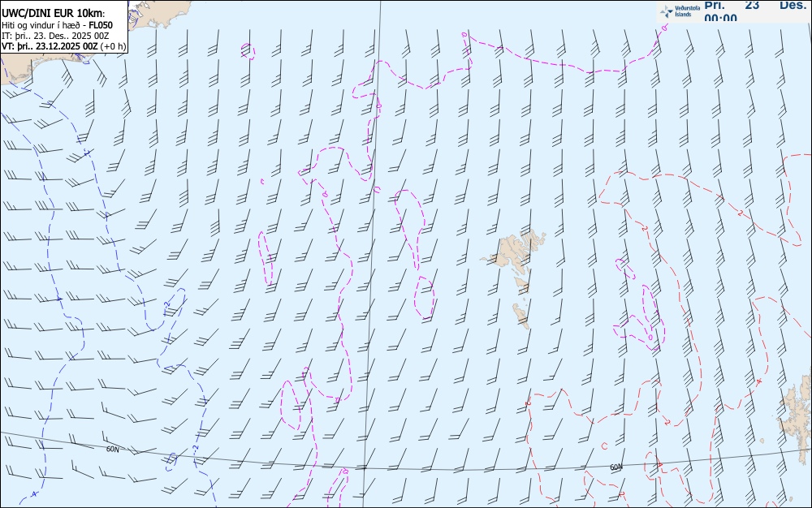Click the 60N latitude label near red contours
The image size is (812, 508).
[x=616, y=467]
